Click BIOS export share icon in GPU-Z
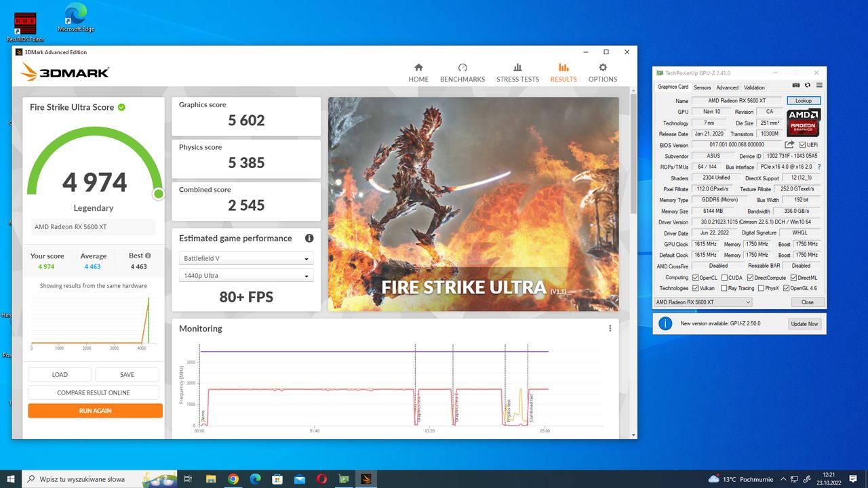 [789, 145]
